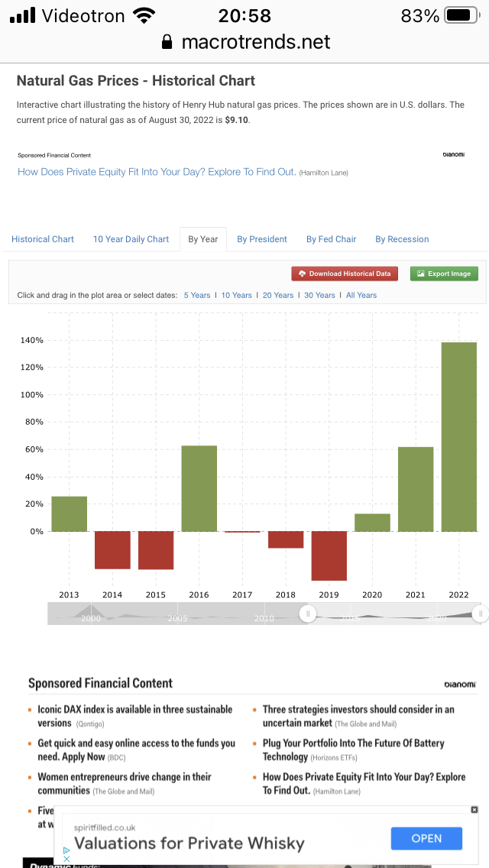Click dianomi logo beside Sponsored Financial Content heading
489x868 pixels.
pos(460,684)
